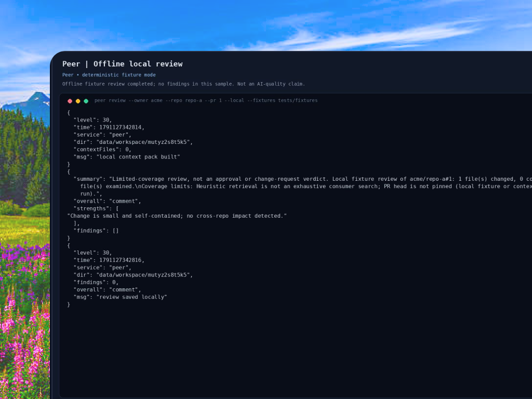The width and height of the screenshot is (532, 399).
Task: Click the red dot in terminal header
Action: click(x=70, y=101)
